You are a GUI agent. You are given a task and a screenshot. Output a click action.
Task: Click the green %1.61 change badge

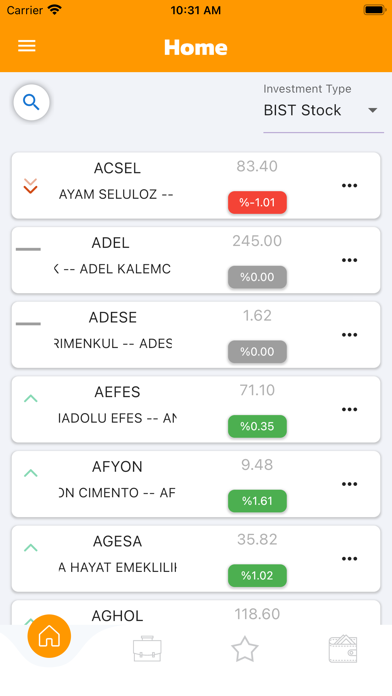coord(257,501)
